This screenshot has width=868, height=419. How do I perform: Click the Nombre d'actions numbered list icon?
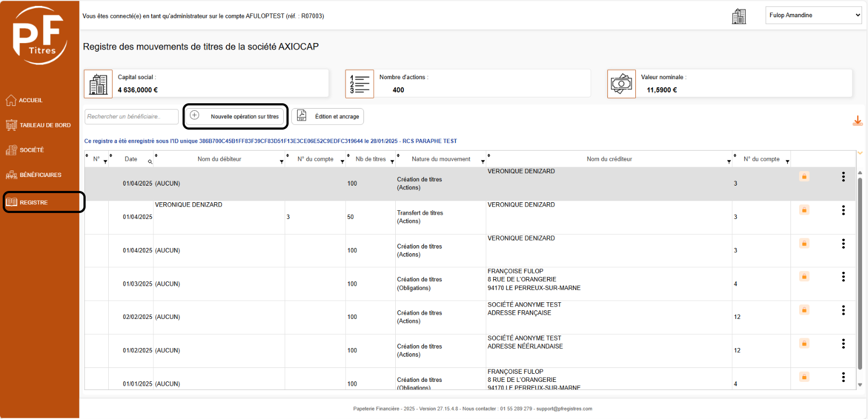click(360, 84)
